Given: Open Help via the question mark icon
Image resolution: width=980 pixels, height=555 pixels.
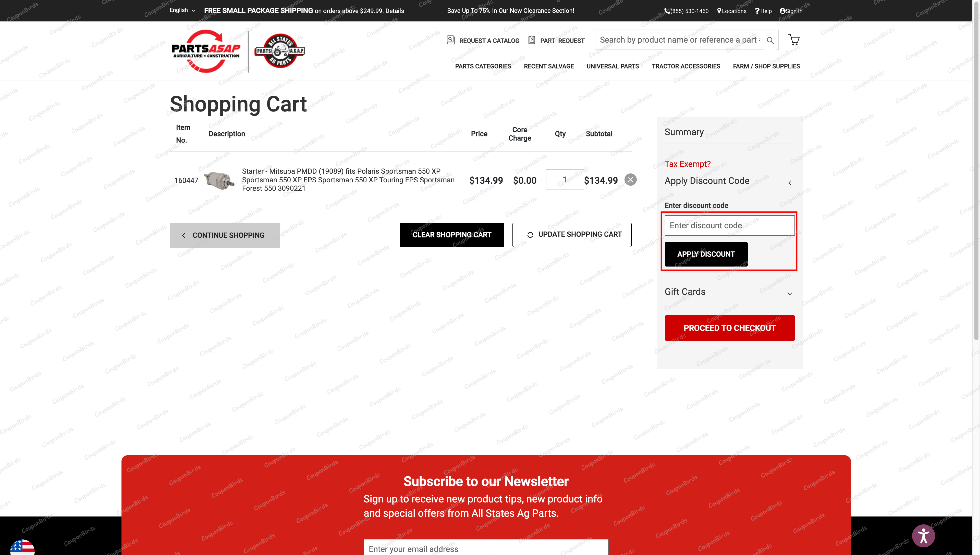Looking at the screenshot, I should tap(756, 11).
